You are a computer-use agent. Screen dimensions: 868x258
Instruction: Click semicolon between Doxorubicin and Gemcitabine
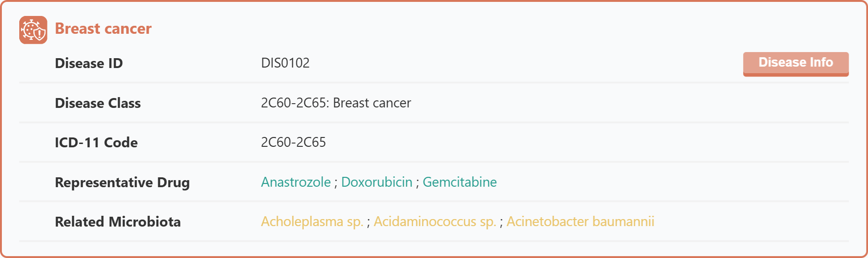(417, 183)
